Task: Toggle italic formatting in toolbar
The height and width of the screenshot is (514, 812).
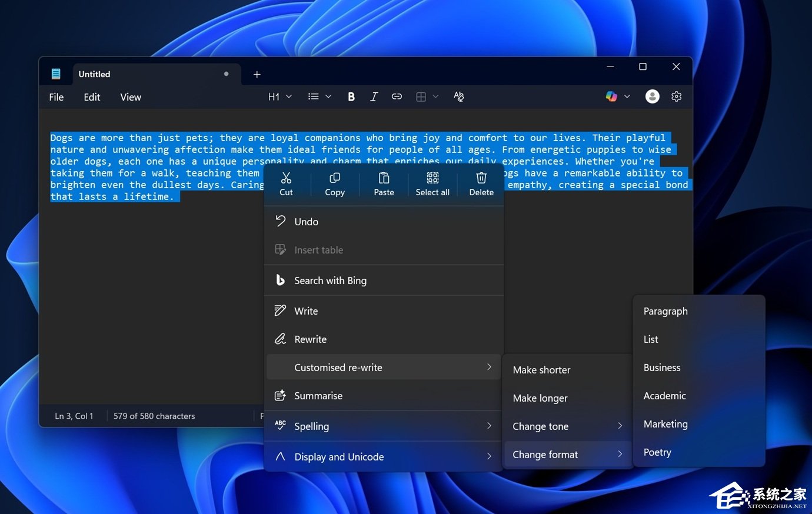Action: (x=374, y=97)
